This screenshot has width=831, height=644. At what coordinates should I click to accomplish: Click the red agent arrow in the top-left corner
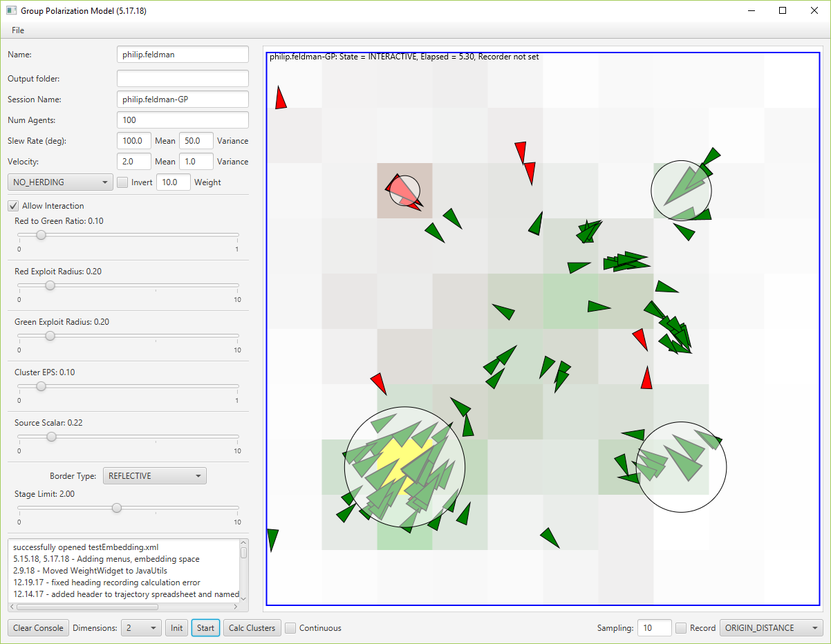click(280, 99)
